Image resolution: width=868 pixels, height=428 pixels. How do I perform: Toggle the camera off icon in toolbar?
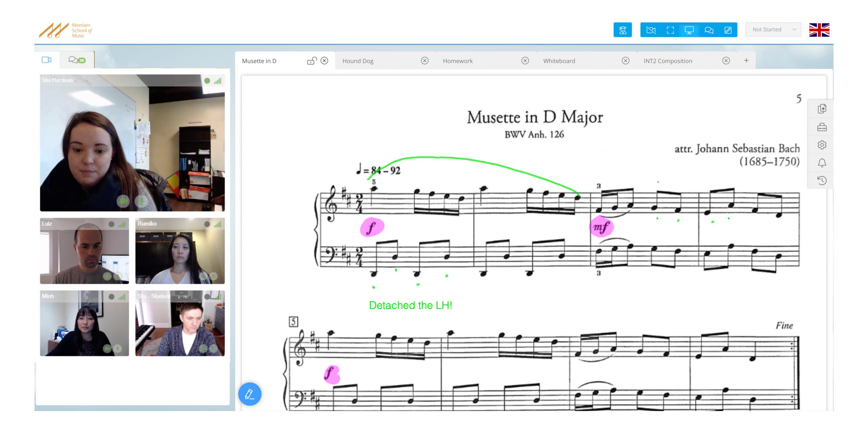click(651, 30)
